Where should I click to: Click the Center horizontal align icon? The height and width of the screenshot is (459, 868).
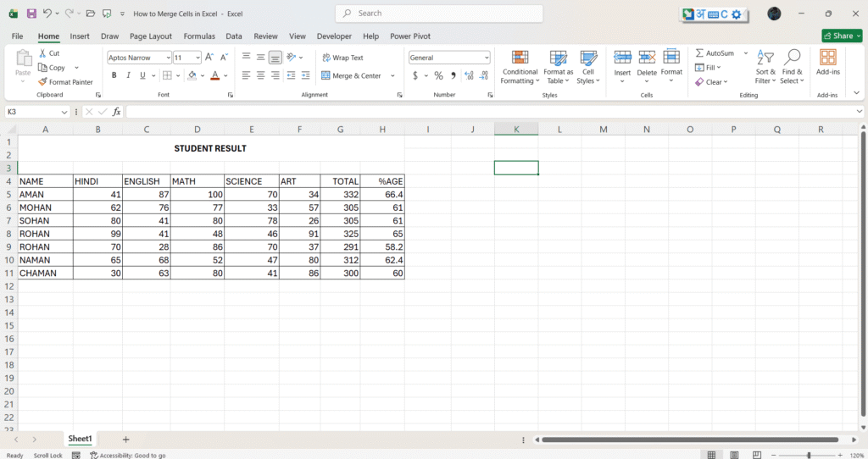coord(261,75)
